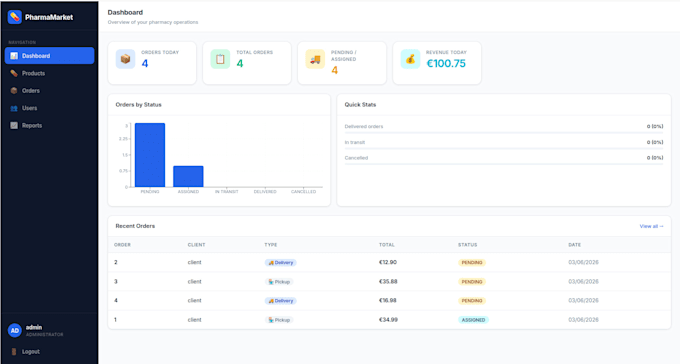This screenshot has height=364, width=680.
Task: Click the Delivery badge on order 2
Action: (x=281, y=262)
